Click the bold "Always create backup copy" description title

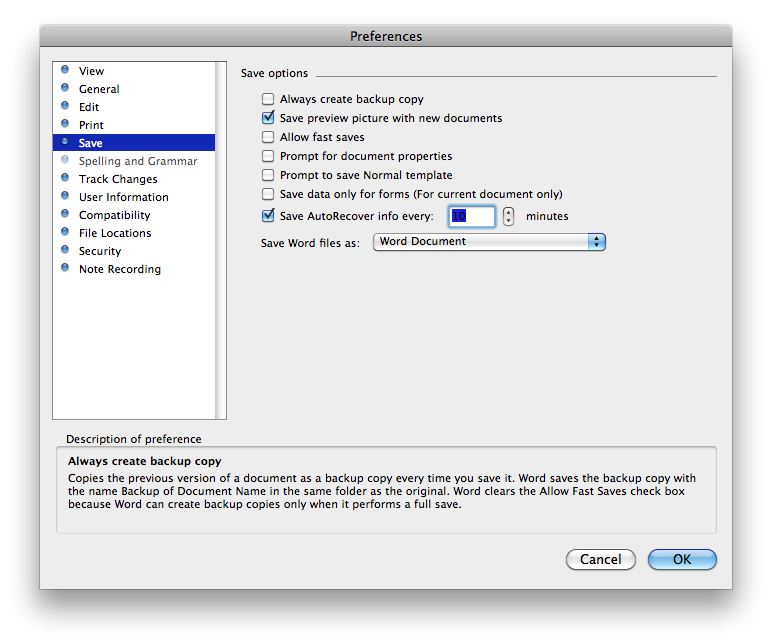(145, 461)
